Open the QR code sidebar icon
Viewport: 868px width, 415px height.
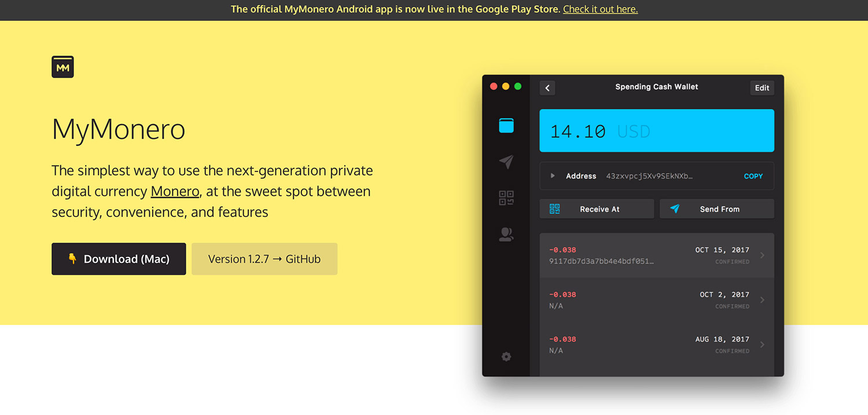(506, 198)
